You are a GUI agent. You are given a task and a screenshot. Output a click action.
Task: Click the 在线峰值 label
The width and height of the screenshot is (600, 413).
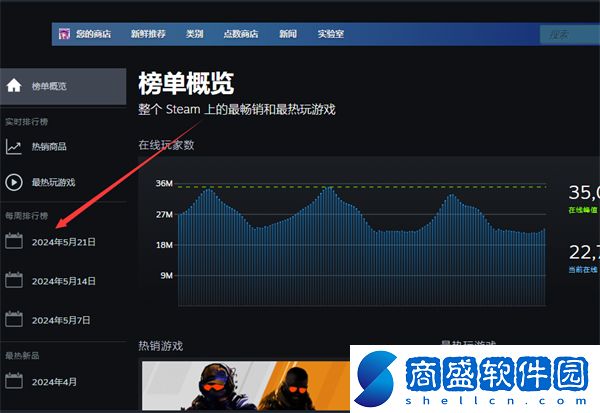coord(583,210)
